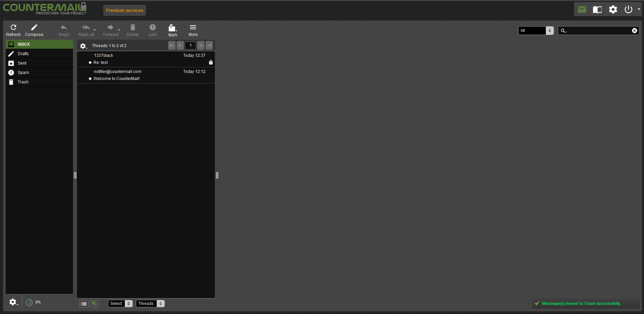The height and width of the screenshot is (314, 644).
Task: Click the lock icon on Re: test
Action: coord(211,62)
